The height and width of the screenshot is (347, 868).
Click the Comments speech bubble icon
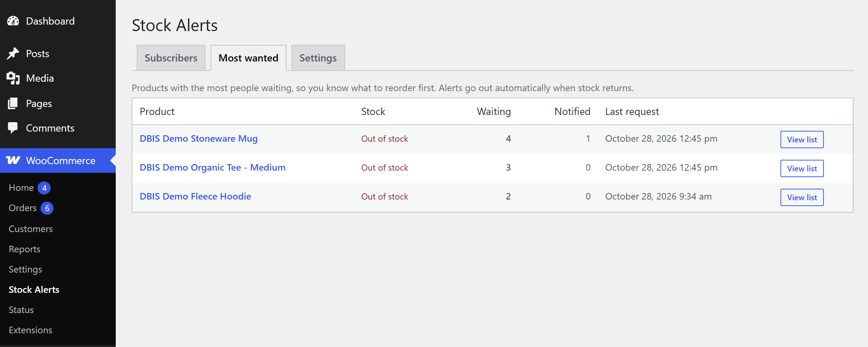[13, 128]
